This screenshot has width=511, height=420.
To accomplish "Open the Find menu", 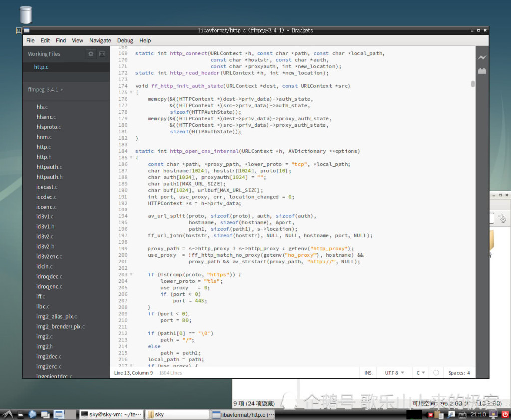I will (x=61, y=41).
